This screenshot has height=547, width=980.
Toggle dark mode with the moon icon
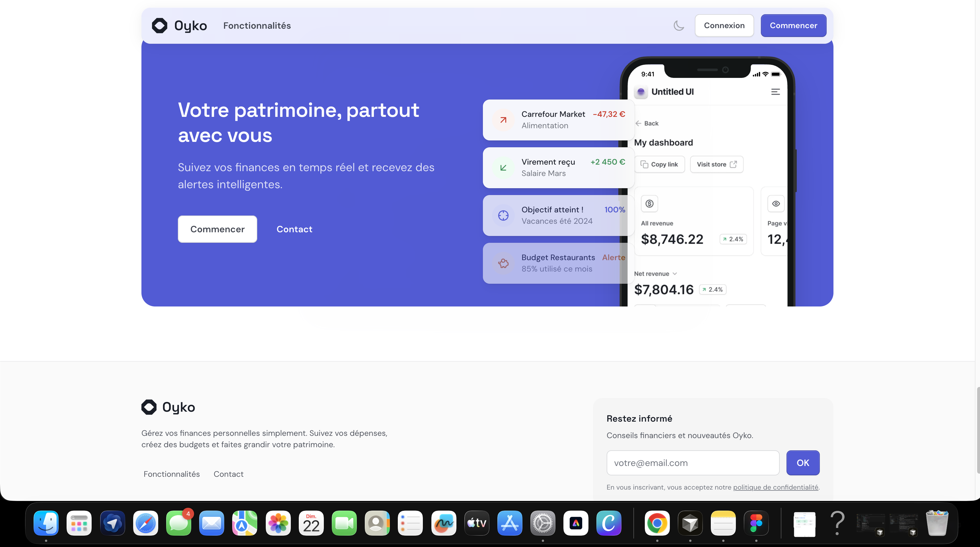coord(679,26)
